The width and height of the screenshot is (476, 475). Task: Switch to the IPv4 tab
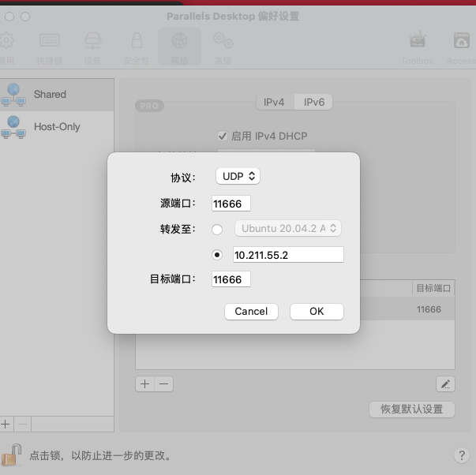point(275,102)
